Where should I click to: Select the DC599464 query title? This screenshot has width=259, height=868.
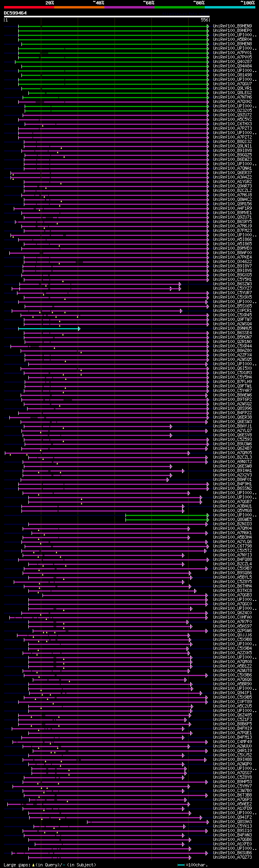click(15, 13)
